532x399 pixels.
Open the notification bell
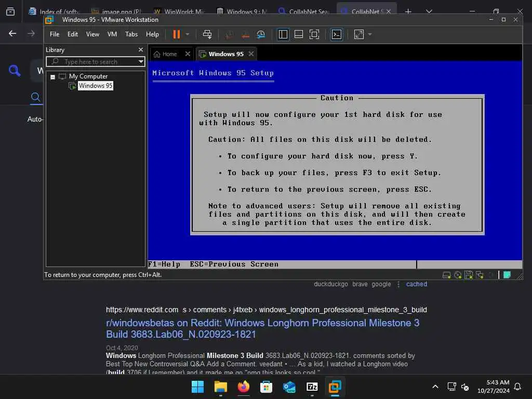(518, 387)
